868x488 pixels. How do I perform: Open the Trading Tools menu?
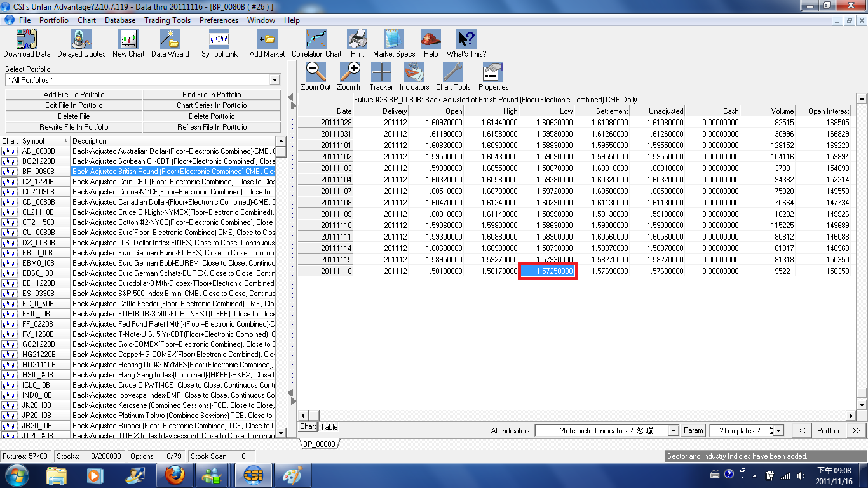pyautogui.click(x=167, y=20)
